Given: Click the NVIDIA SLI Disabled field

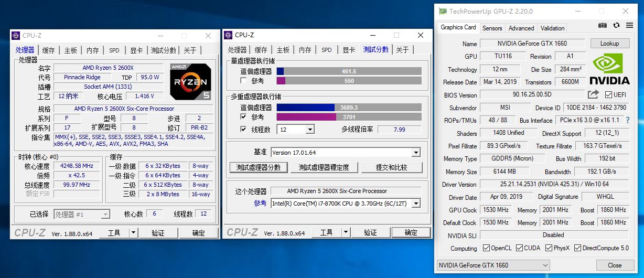Looking at the screenshot, I should pyautogui.click(x=553, y=235).
